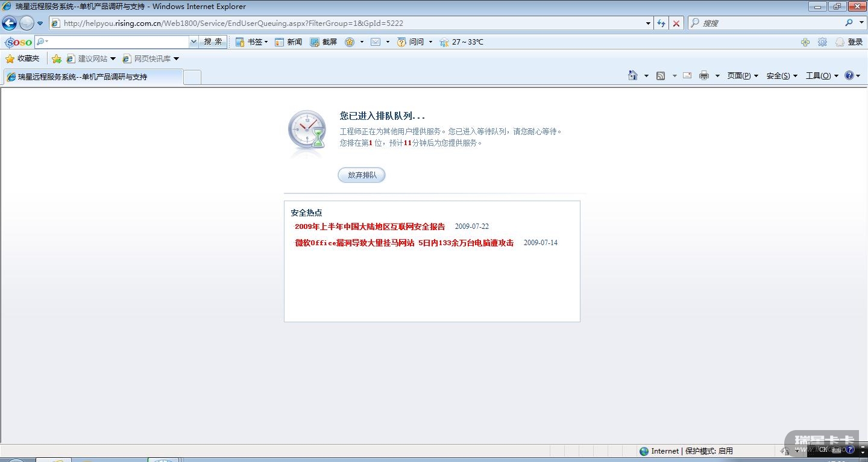Click the read mail icon in the command bar
This screenshot has width=868, height=462.
pos(687,76)
